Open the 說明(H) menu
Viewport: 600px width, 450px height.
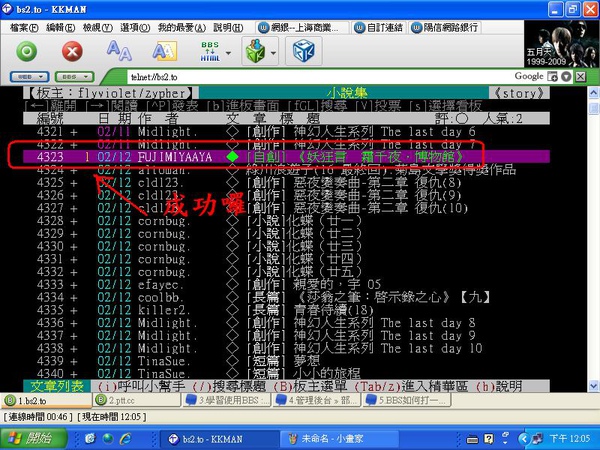(228, 28)
